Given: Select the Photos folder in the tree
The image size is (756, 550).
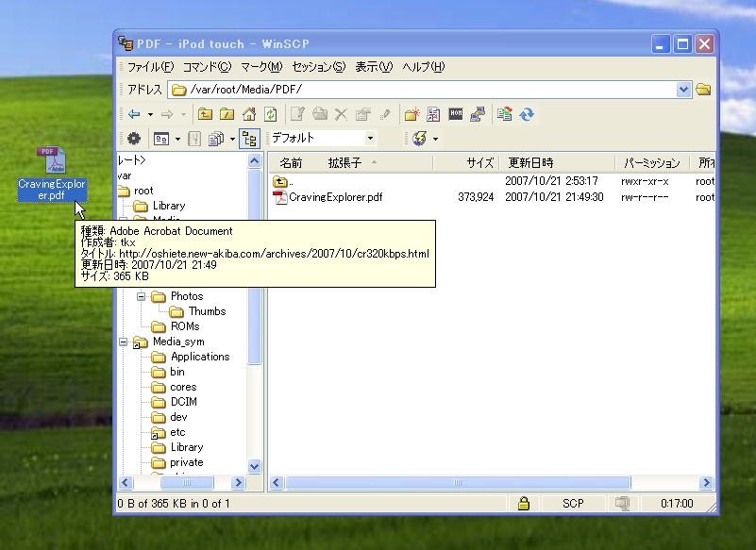Looking at the screenshot, I should point(187,296).
